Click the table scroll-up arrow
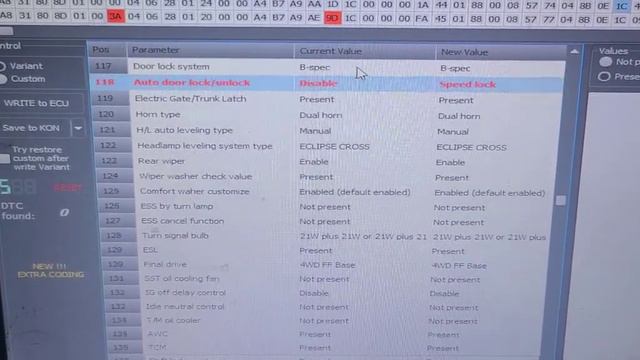Viewport: 640px width, 360px height. click(x=574, y=51)
